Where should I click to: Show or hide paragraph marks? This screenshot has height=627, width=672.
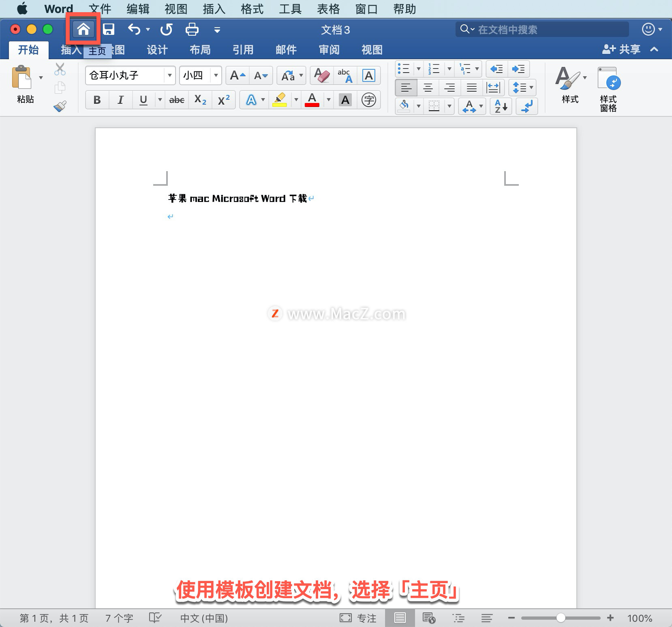tap(527, 106)
